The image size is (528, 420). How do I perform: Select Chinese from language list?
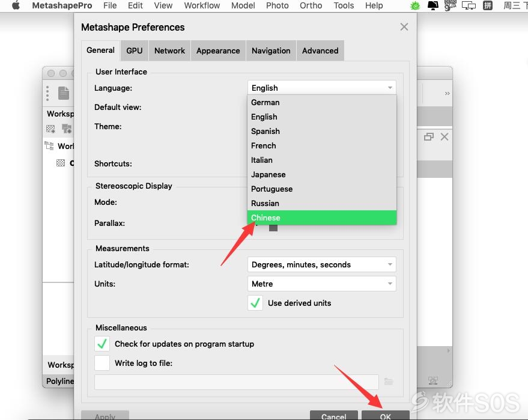pos(321,218)
